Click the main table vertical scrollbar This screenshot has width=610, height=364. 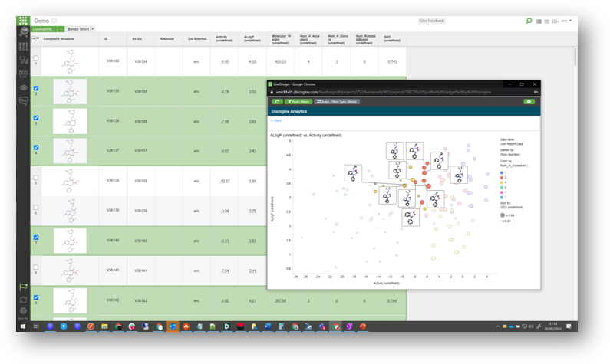[x=575, y=57]
